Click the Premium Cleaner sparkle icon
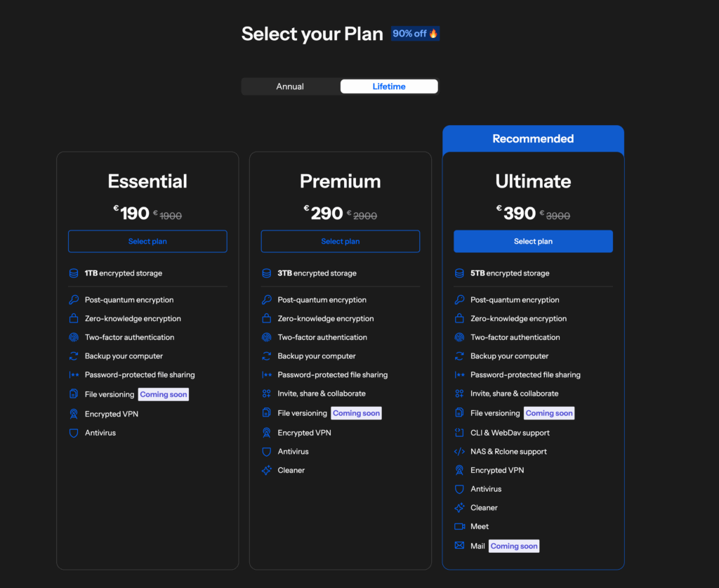The image size is (719, 588). tap(267, 471)
